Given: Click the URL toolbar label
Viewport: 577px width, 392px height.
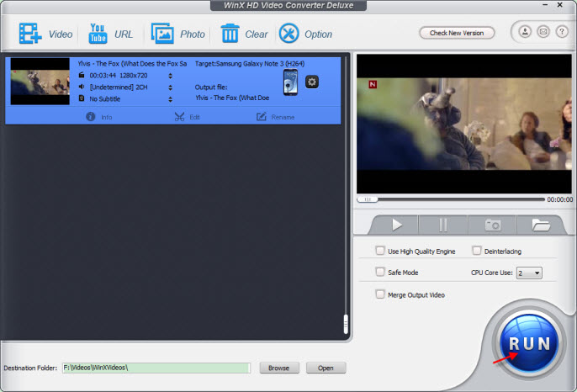Looking at the screenshot, I should click(124, 34).
